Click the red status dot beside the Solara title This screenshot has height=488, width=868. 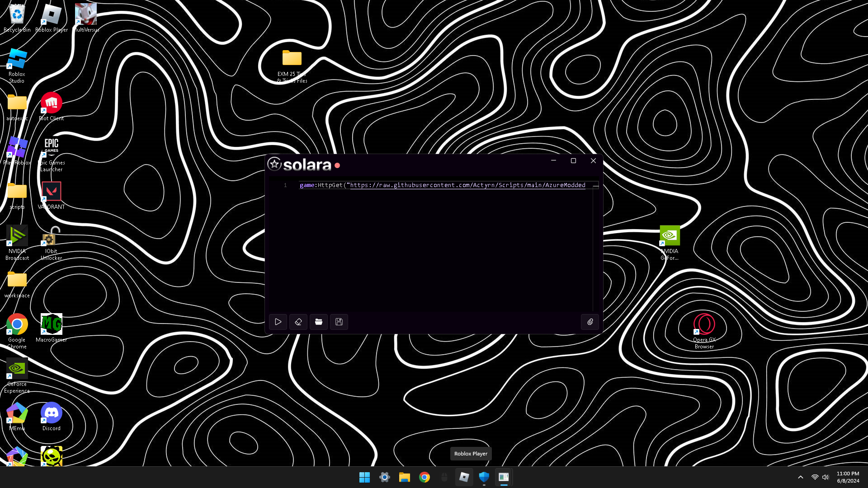click(337, 165)
